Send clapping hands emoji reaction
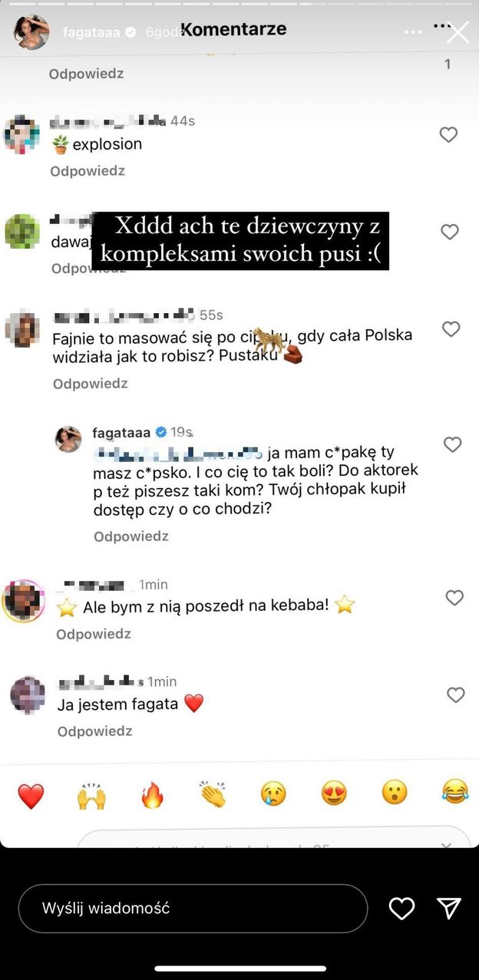This screenshot has height=980, width=479. pyautogui.click(x=213, y=794)
